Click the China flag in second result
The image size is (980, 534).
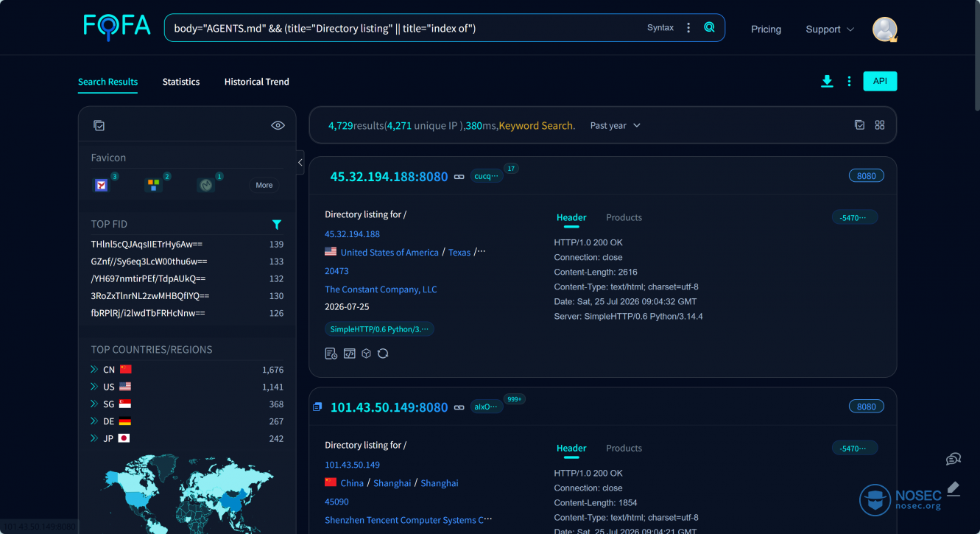click(x=331, y=482)
